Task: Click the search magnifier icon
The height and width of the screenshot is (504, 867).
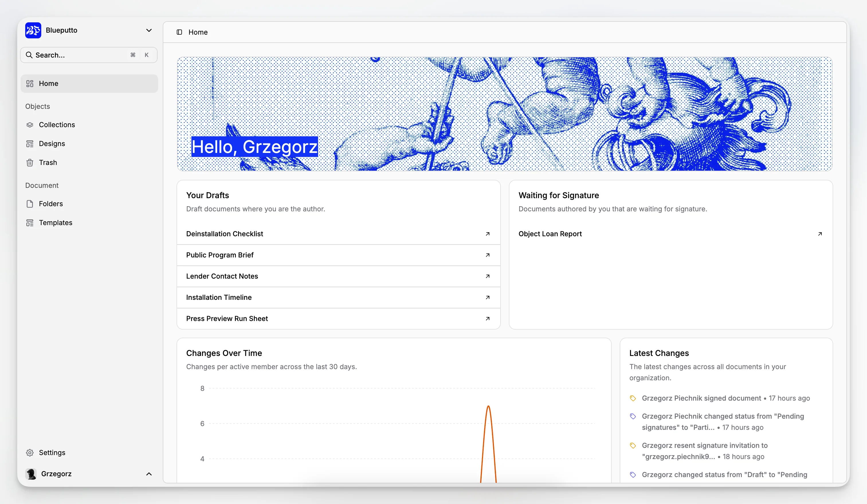Action: pyautogui.click(x=29, y=55)
